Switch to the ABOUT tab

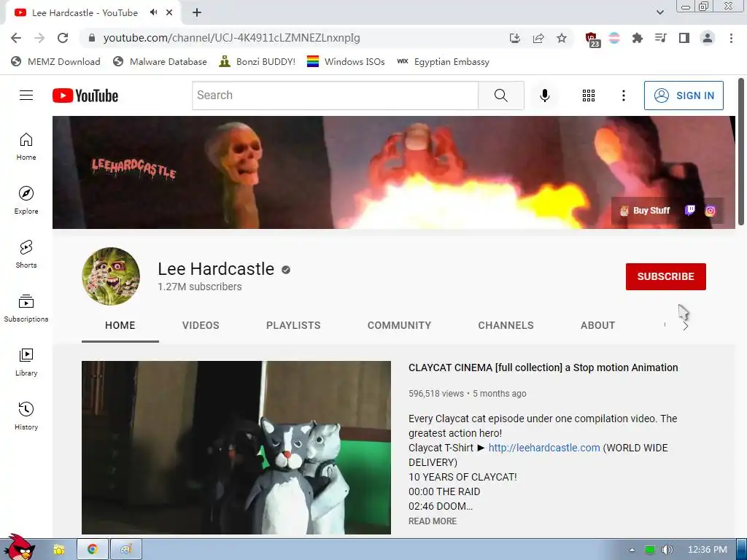tap(598, 325)
